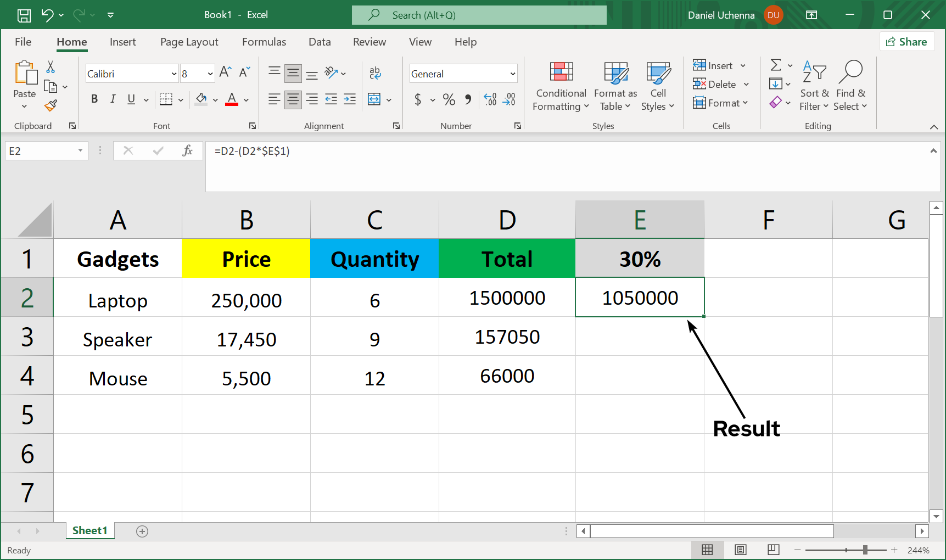Click Increase Font Size icon
The height and width of the screenshot is (560, 946).
click(225, 72)
